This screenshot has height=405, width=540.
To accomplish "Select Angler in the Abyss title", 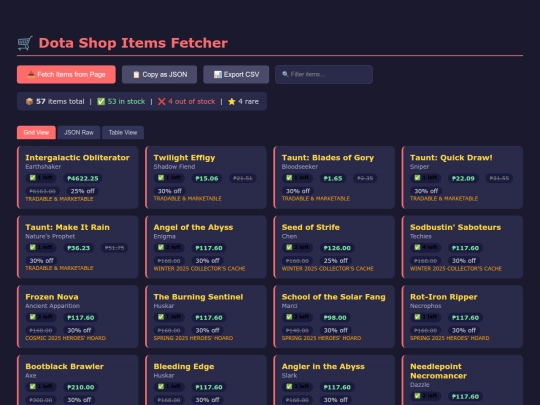I will pos(323,366).
